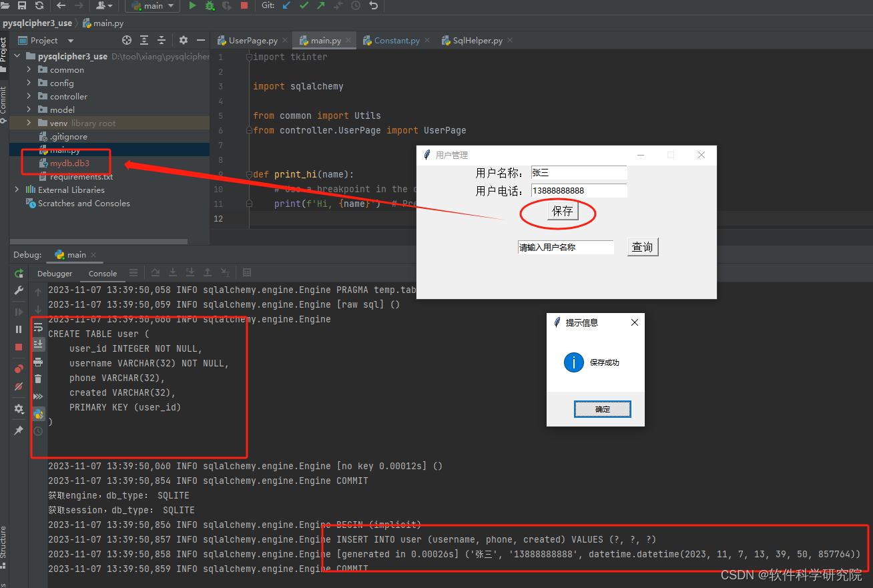873x588 pixels.
Task: Click Evaluate Expression calculator icon
Action: click(x=247, y=272)
